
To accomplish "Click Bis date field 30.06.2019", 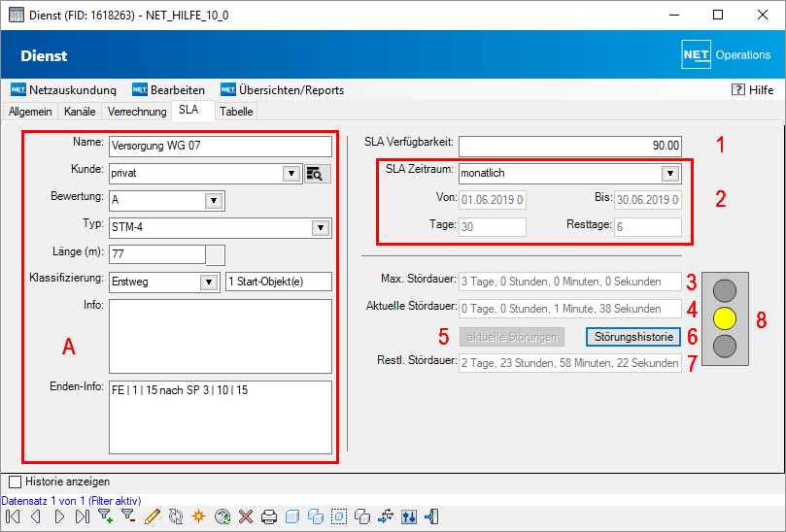I will (x=648, y=200).
